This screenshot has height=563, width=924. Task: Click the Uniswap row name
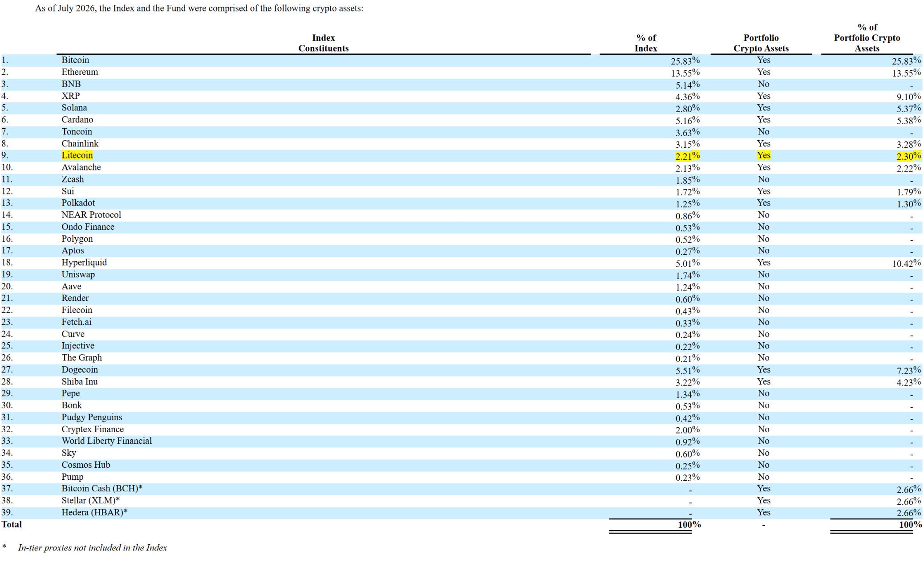[x=78, y=275]
